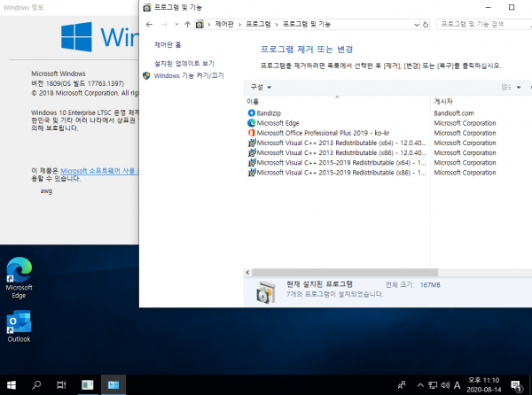
Task: Open Windows 기능 켜기/끄기 link
Action: click(189, 75)
